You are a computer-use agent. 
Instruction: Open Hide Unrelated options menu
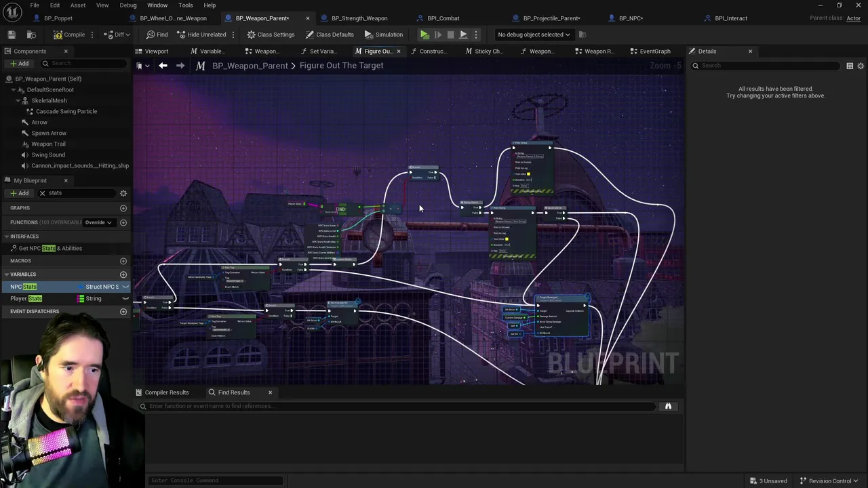point(233,35)
